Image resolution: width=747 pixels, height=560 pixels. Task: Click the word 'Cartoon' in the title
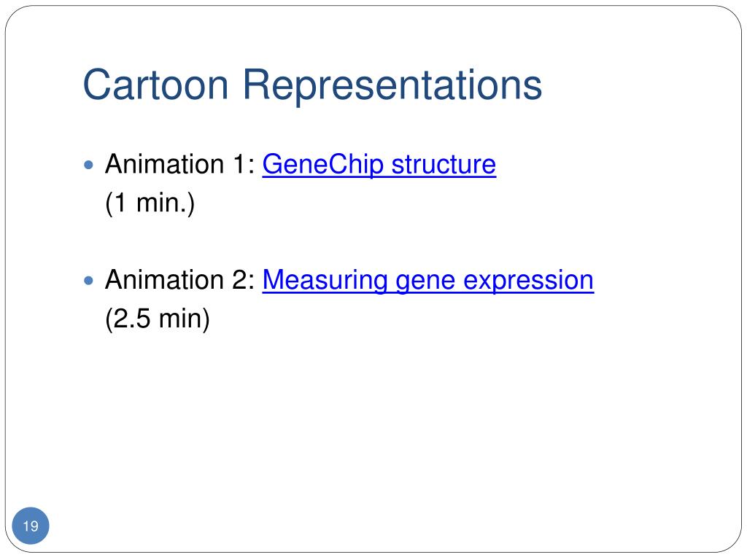pyautogui.click(x=156, y=85)
